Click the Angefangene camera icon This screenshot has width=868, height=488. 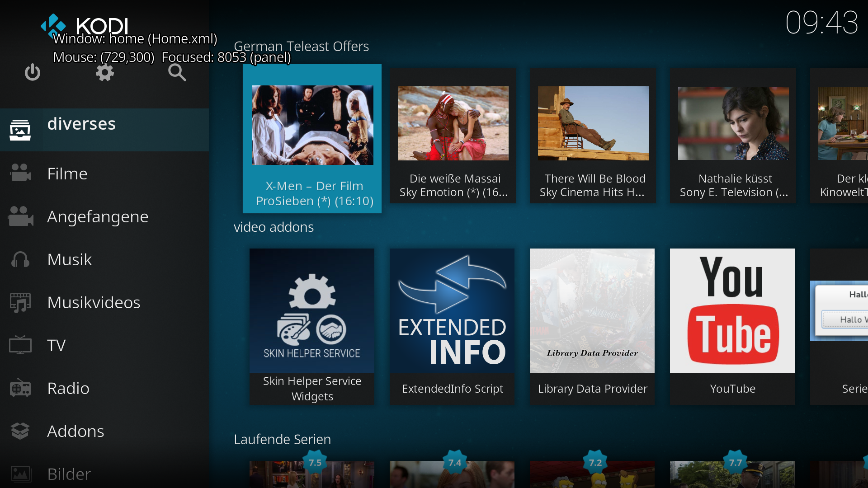pyautogui.click(x=20, y=216)
